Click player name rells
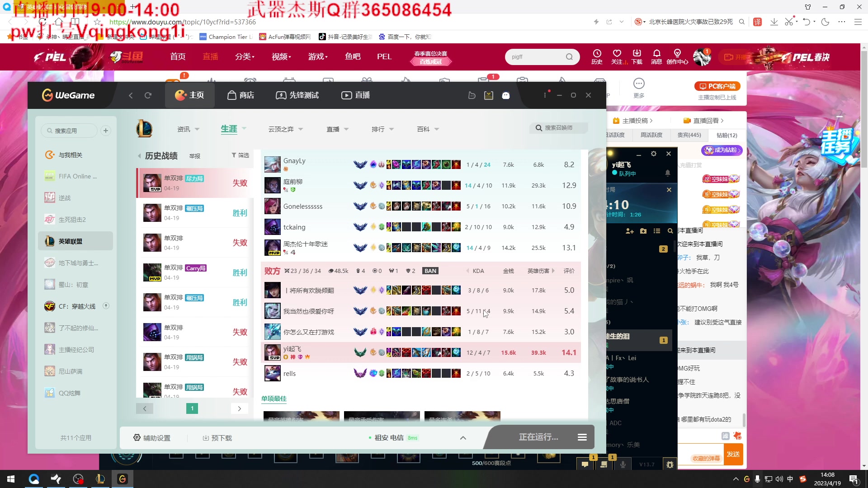The width and height of the screenshot is (868, 488). pyautogui.click(x=289, y=374)
